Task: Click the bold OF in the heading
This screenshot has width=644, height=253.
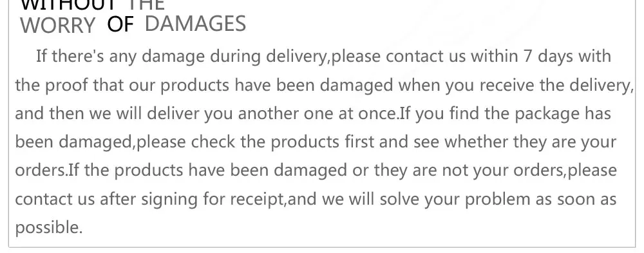Action: click(120, 25)
